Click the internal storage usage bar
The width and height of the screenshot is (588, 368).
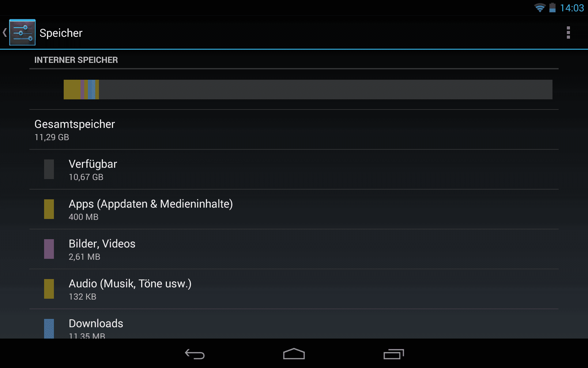(x=308, y=90)
